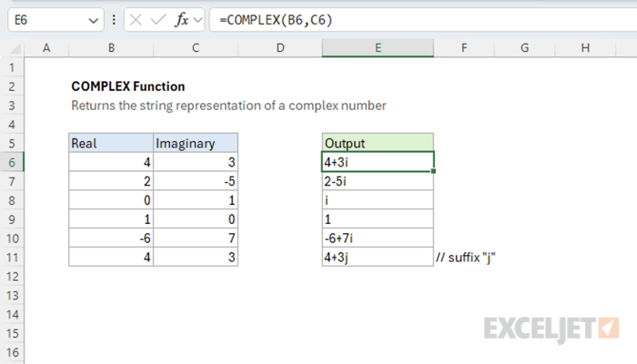Select row 1 header
This screenshot has width=637, height=364.
pos(12,67)
